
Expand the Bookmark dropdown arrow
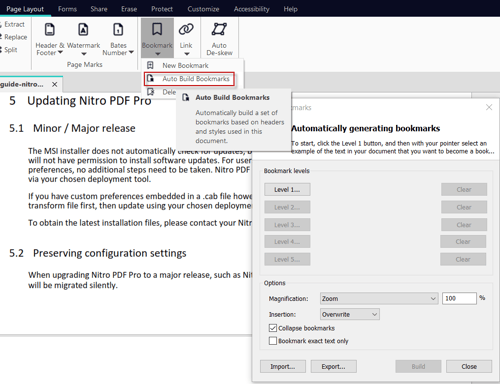(x=157, y=54)
